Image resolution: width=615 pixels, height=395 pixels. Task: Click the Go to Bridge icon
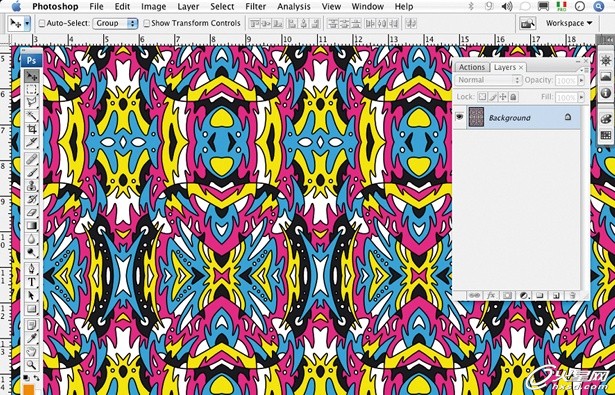pyautogui.click(x=528, y=23)
